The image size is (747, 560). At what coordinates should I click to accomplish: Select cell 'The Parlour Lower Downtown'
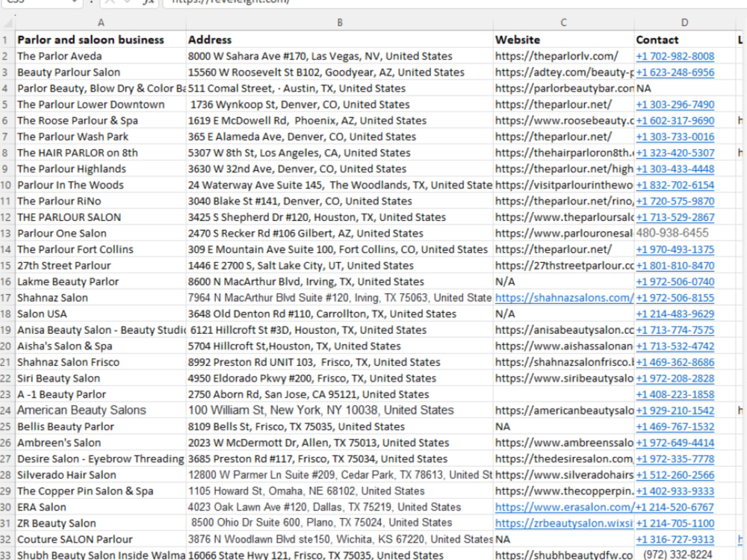click(x=101, y=105)
